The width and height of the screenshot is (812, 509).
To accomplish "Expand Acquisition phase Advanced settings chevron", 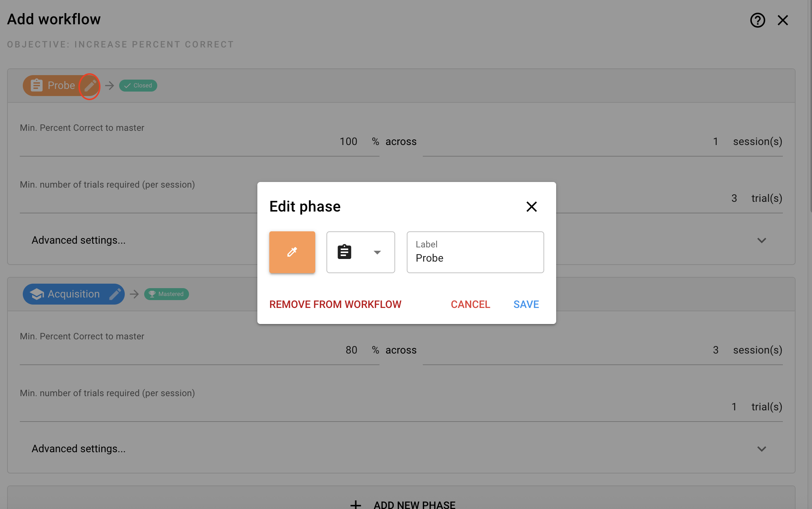I will coord(762,449).
